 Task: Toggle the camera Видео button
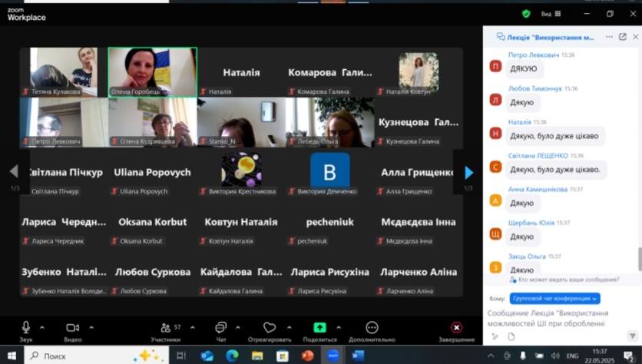pos(72,328)
